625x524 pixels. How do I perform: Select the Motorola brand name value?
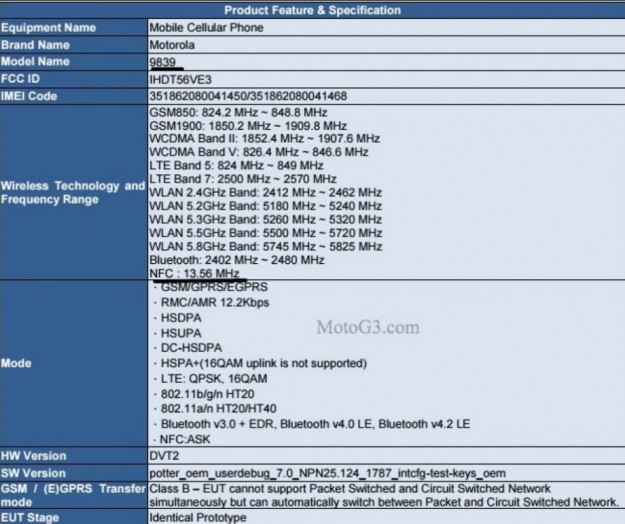[x=174, y=44]
